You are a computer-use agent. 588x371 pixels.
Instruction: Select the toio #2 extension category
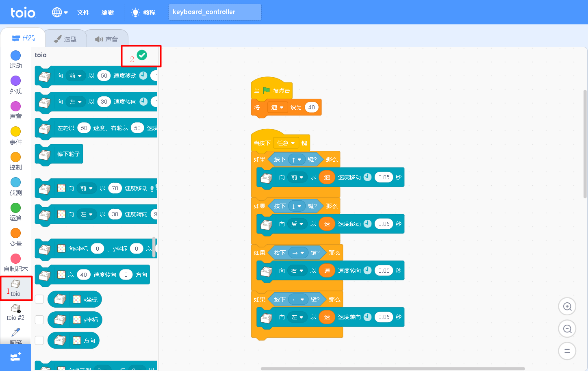pyautogui.click(x=15, y=312)
